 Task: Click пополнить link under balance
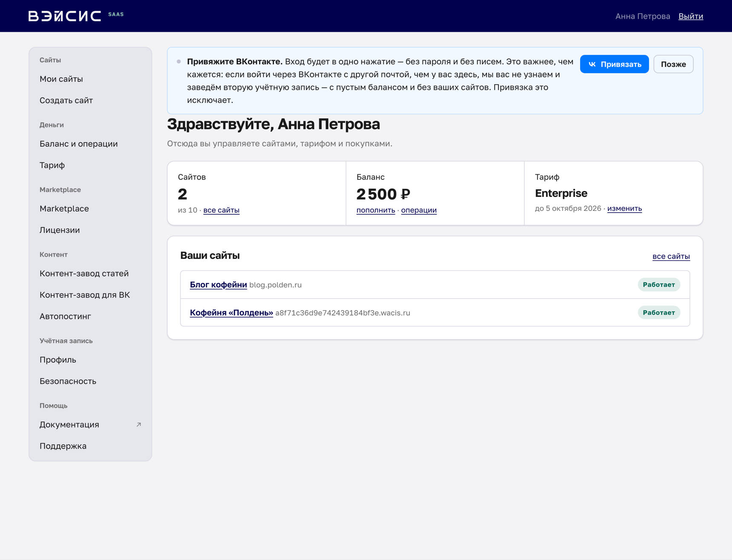[376, 210]
